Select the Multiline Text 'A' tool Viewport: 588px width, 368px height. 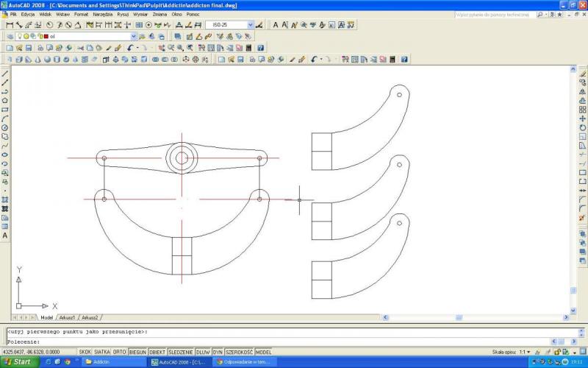pos(5,236)
